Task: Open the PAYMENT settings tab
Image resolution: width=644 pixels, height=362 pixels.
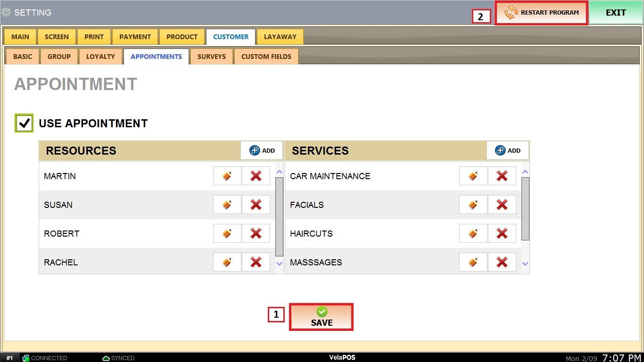Action: [135, 37]
